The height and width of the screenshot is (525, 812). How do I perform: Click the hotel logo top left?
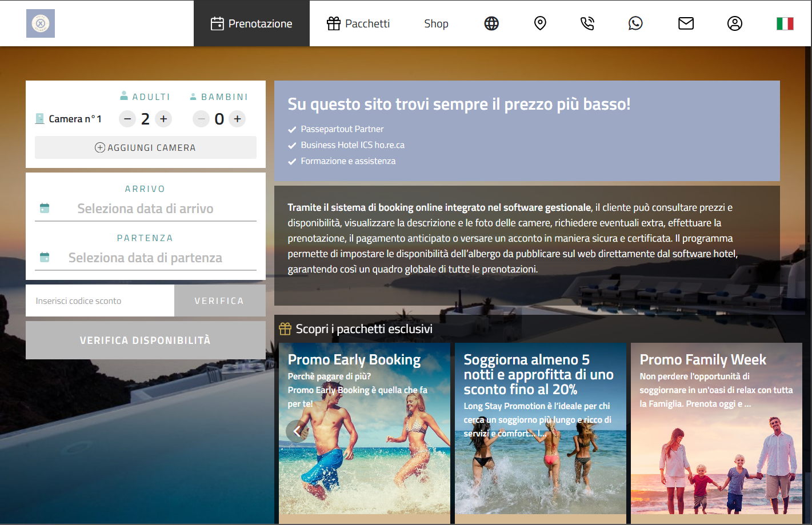(x=40, y=23)
